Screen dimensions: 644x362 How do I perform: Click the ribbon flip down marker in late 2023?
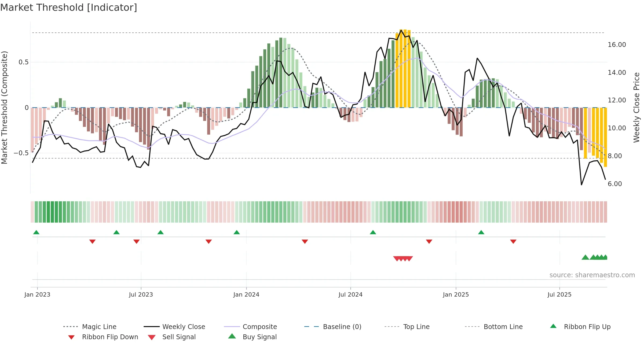[x=208, y=242]
